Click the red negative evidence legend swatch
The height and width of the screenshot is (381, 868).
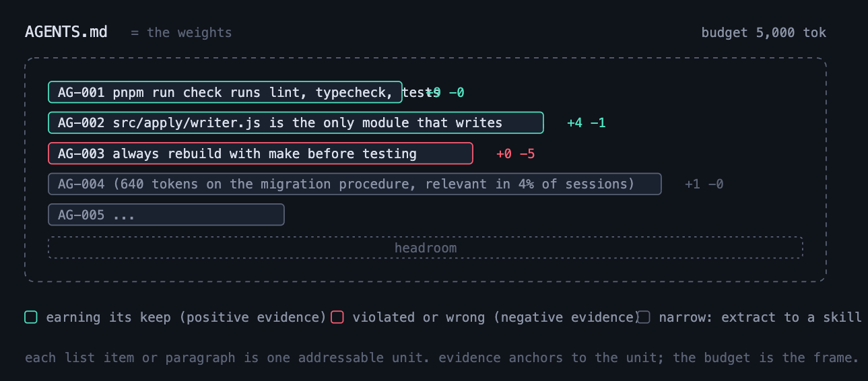(337, 317)
